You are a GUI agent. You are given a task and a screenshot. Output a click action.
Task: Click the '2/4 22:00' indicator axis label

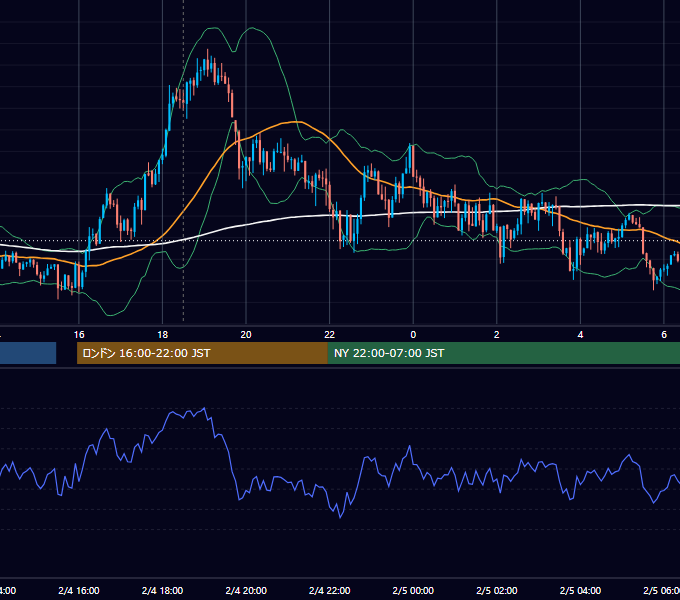330,591
